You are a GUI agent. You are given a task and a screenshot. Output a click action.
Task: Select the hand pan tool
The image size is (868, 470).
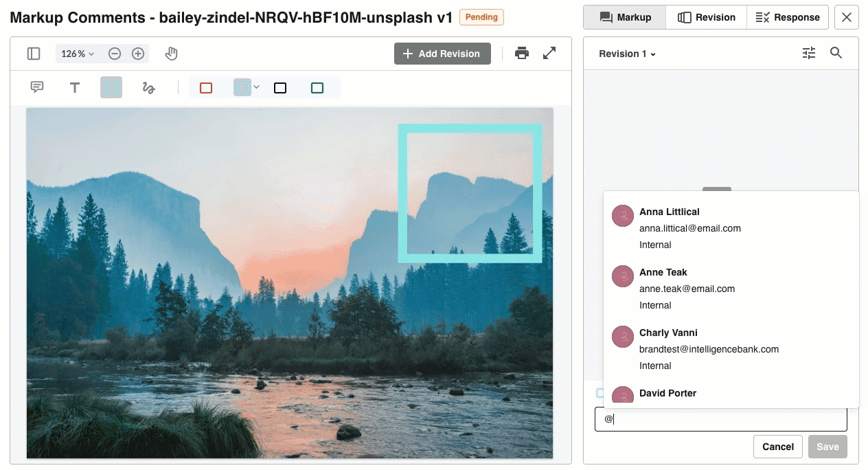pyautogui.click(x=172, y=54)
